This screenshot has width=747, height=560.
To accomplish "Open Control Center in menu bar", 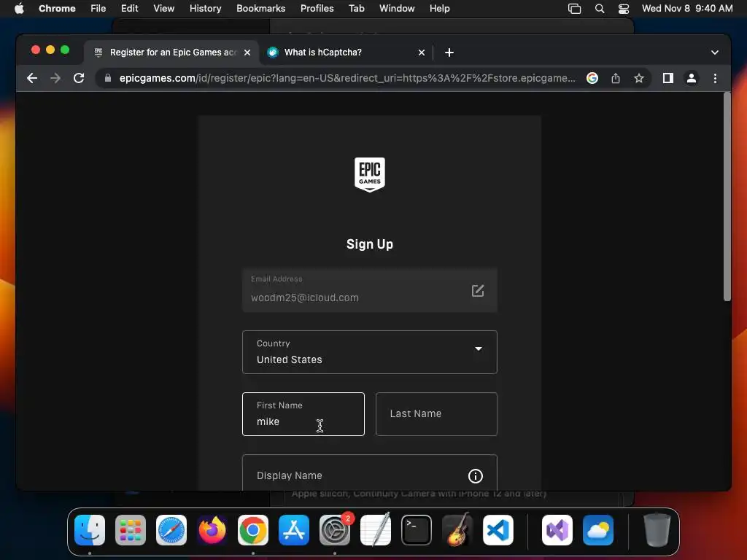I will pos(623,9).
